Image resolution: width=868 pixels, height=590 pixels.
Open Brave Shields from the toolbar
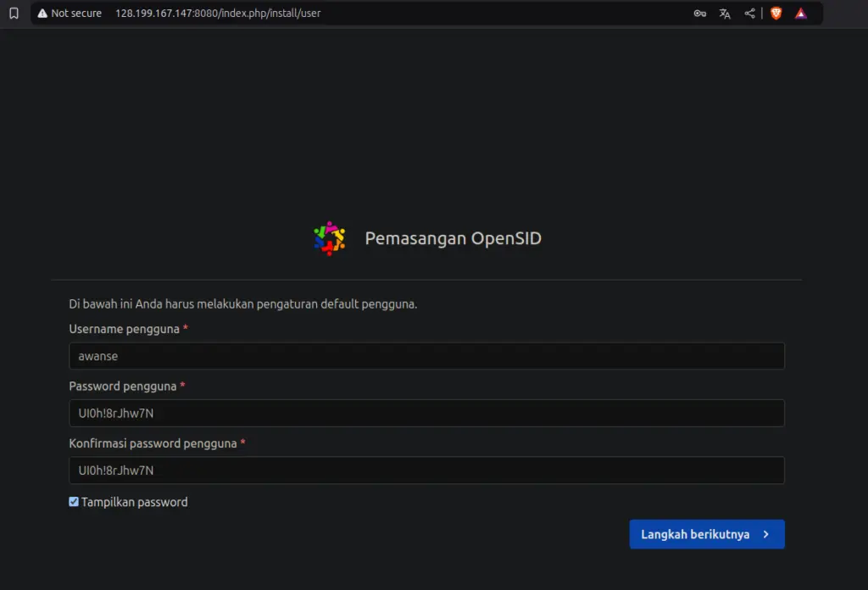coord(776,13)
